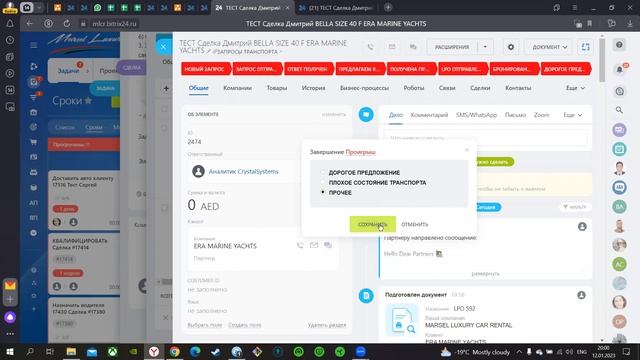Select the ДОРОГОЕ ПРЕДЛОЖЕНИЕ radio option

[x=322, y=173]
